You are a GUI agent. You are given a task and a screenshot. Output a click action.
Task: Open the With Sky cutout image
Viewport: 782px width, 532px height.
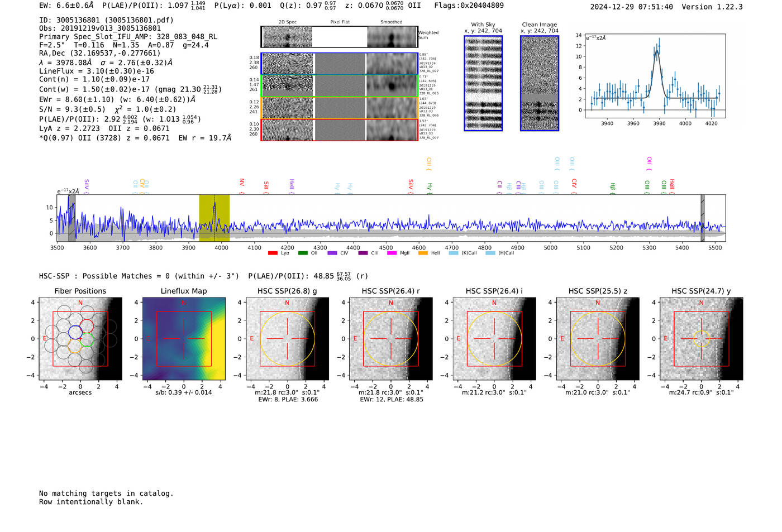point(483,83)
